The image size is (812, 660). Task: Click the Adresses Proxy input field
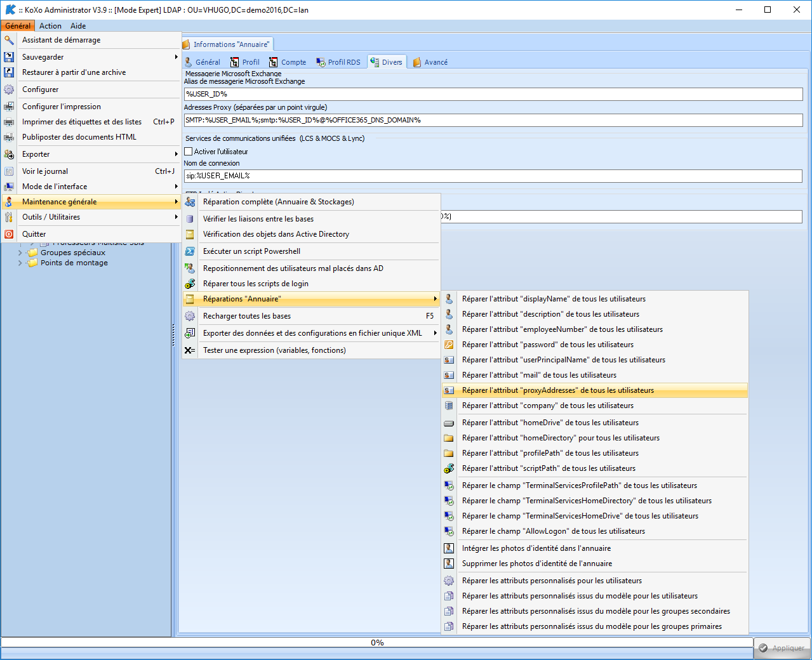(x=493, y=120)
